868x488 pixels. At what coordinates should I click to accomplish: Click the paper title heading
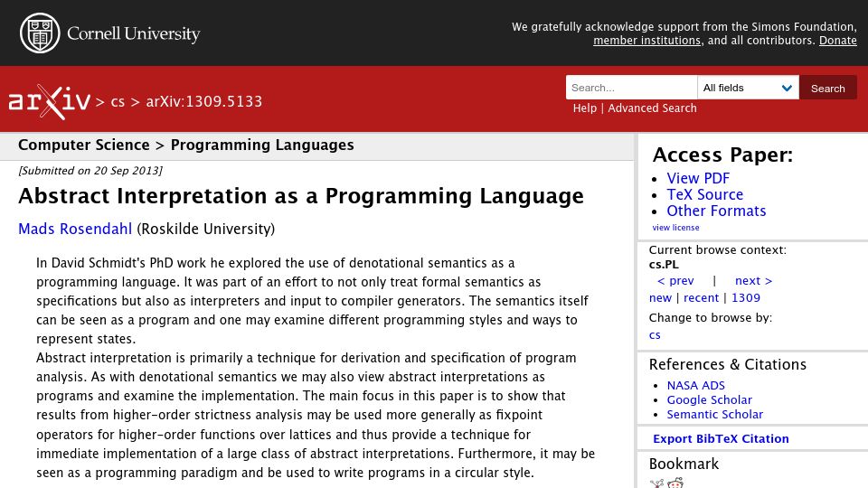[301, 196]
